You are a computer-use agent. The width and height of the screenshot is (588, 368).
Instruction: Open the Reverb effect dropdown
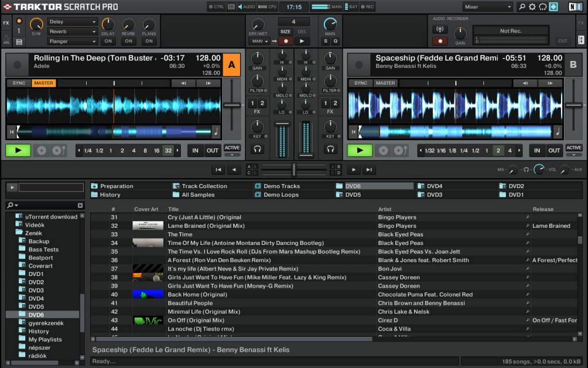(72, 32)
